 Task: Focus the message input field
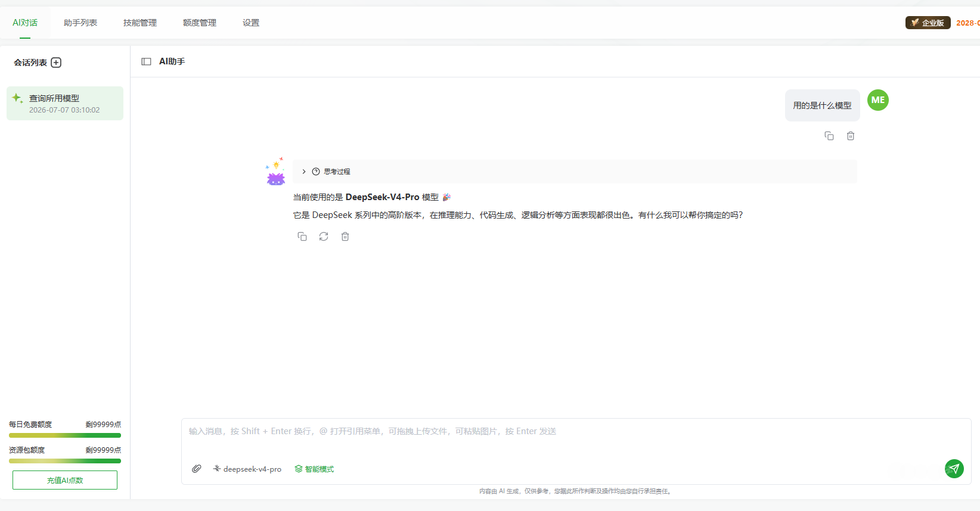[576, 438]
